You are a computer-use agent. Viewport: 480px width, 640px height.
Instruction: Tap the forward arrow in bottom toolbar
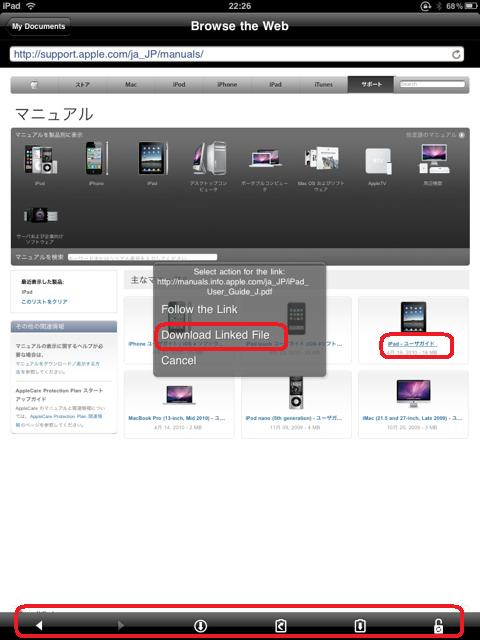tap(120, 625)
